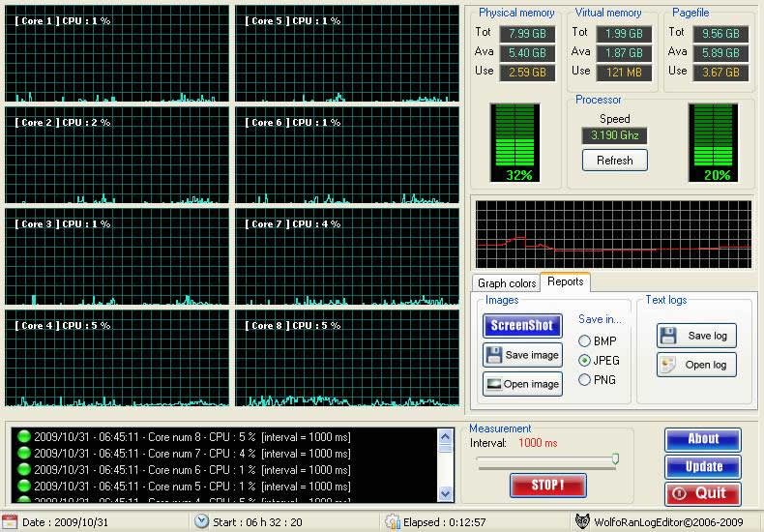Click the Core 6 CPU usage graph
764x532 pixels.
pos(347,155)
